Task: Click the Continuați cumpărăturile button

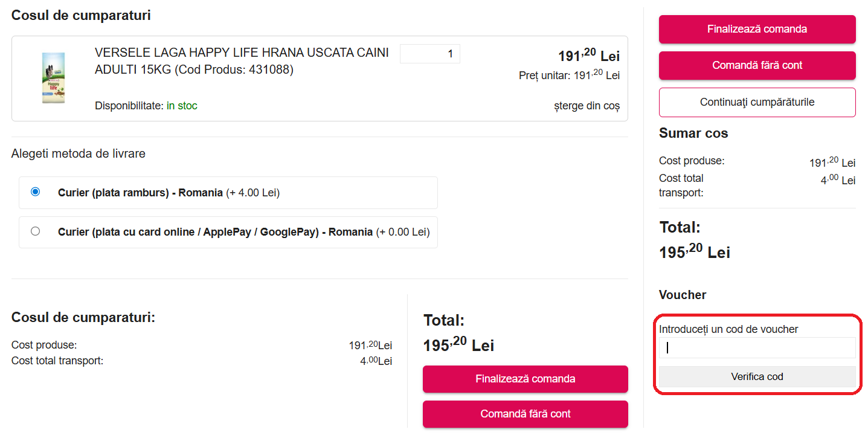Action: coord(757,102)
